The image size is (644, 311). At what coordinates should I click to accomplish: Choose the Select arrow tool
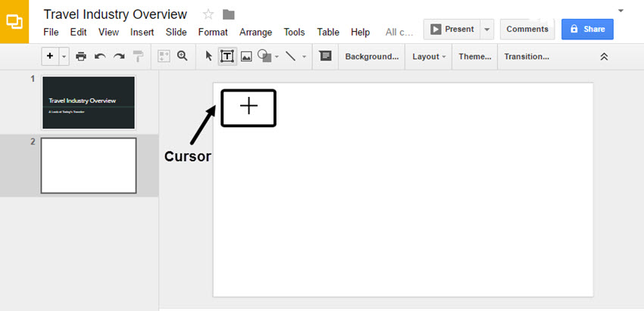tap(208, 56)
